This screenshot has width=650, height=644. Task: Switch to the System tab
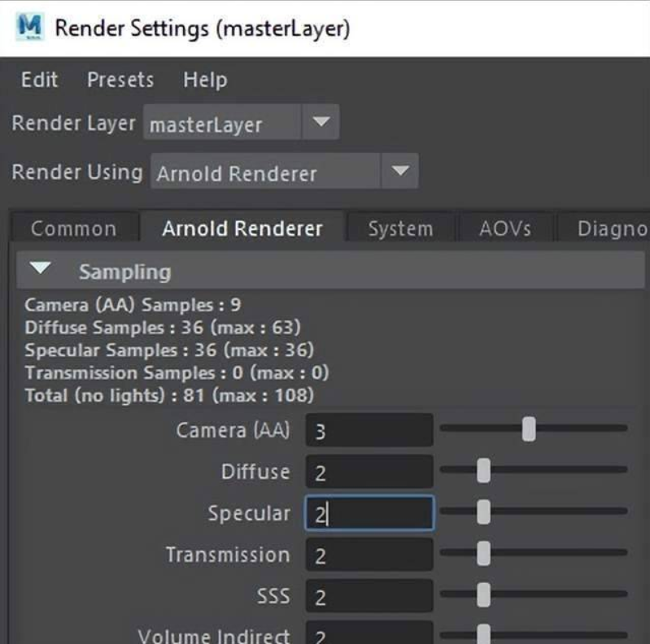point(400,229)
